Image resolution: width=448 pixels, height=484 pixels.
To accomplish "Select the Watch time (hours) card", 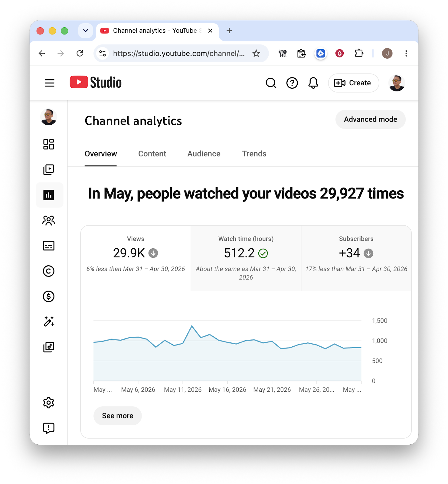I will click(x=246, y=258).
